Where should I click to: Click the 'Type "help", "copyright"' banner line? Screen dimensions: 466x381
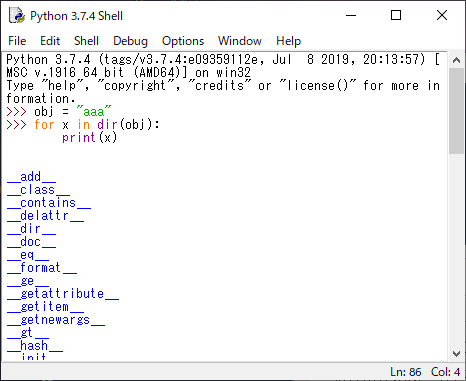pos(223,86)
